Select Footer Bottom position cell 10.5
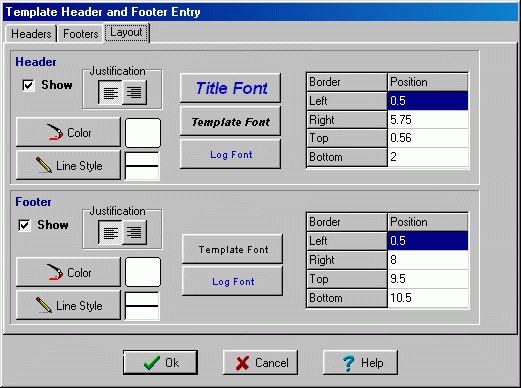 [428, 298]
